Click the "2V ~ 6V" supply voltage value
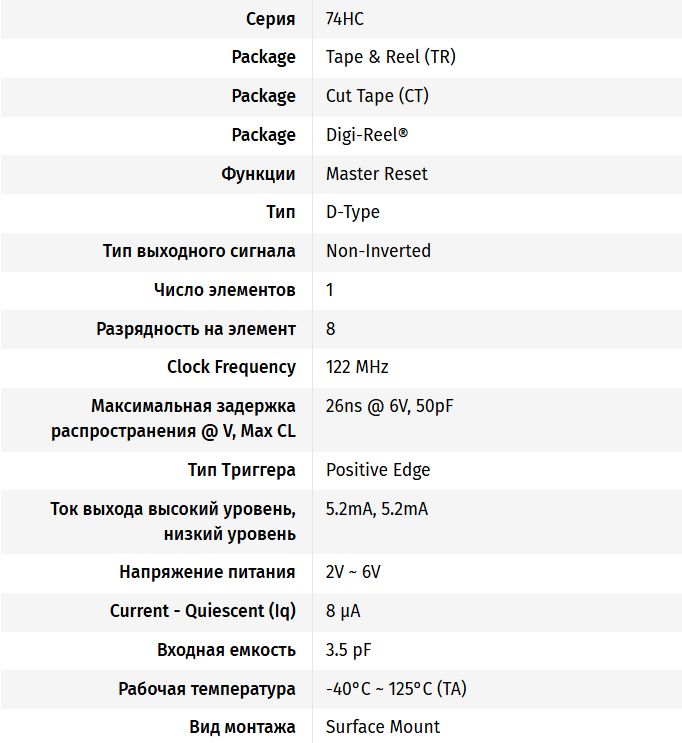Screen dimensions: 682x743 click(x=353, y=572)
